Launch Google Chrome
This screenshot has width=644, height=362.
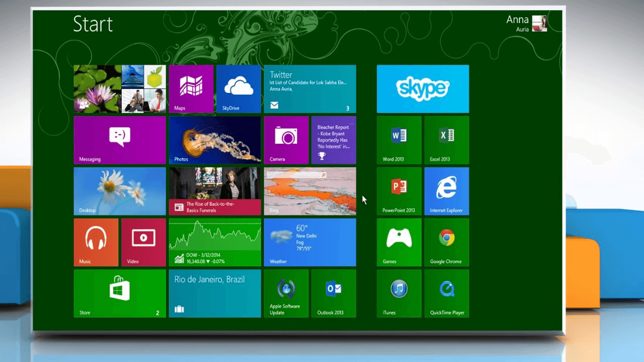(447, 242)
